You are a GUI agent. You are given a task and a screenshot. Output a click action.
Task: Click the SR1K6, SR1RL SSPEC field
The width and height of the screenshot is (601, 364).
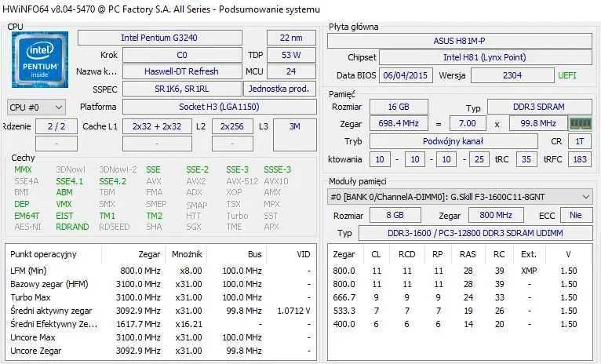tap(182, 89)
